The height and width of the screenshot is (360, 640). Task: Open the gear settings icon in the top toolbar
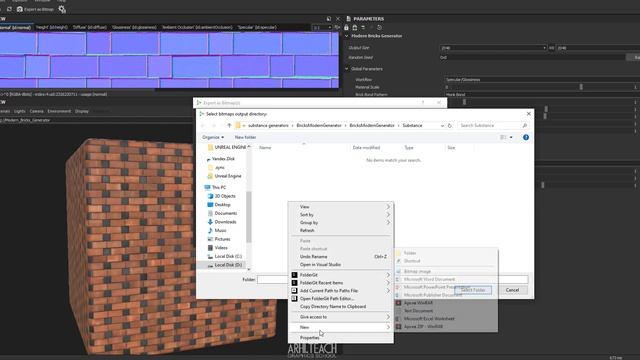coord(62,9)
